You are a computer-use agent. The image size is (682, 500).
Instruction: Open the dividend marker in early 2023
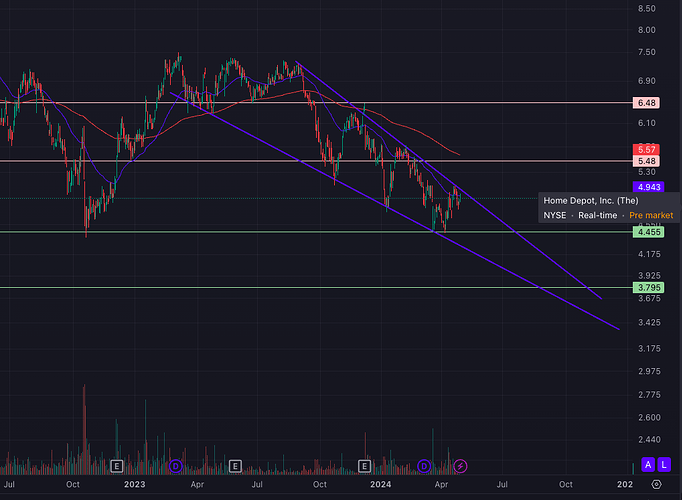point(176,466)
